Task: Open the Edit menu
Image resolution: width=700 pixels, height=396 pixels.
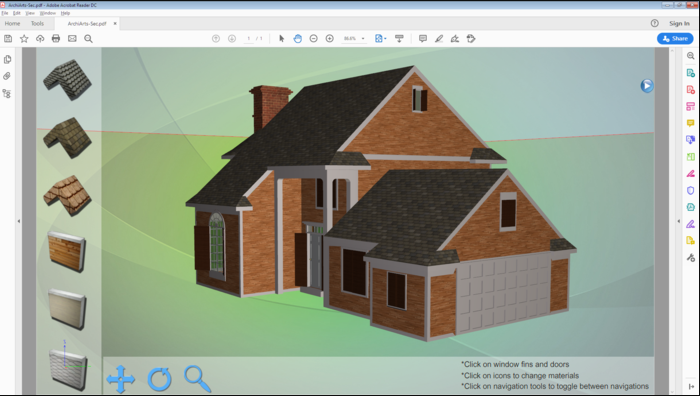Action: point(17,13)
